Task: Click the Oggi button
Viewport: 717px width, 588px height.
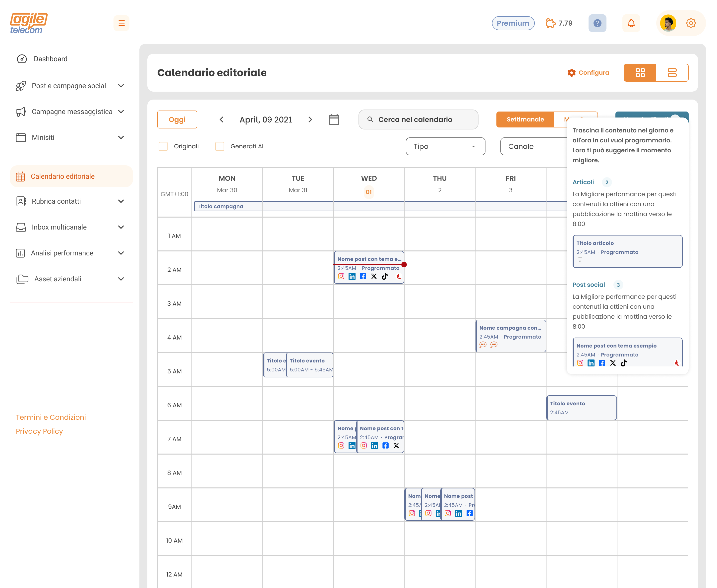Action: point(177,119)
